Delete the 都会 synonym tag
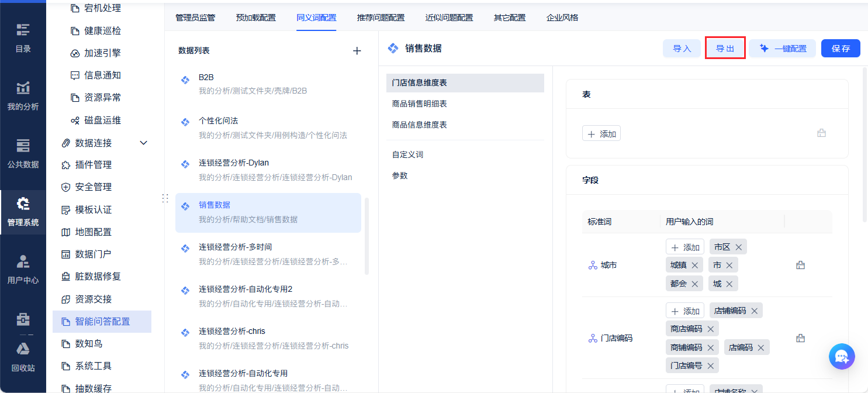The image size is (868, 393). pos(695,284)
